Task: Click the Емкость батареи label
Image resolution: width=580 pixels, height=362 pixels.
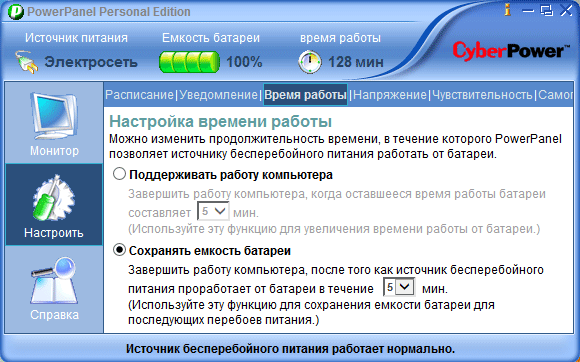Action: tap(211, 38)
